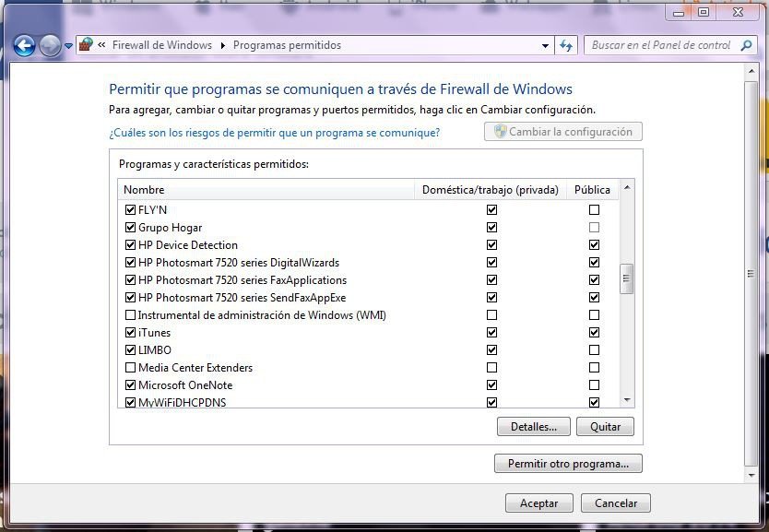Image resolution: width=769 pixels, height=532 pixels.
Task: Enable Media Center Extenders checkbox
Action: (130, 367)
